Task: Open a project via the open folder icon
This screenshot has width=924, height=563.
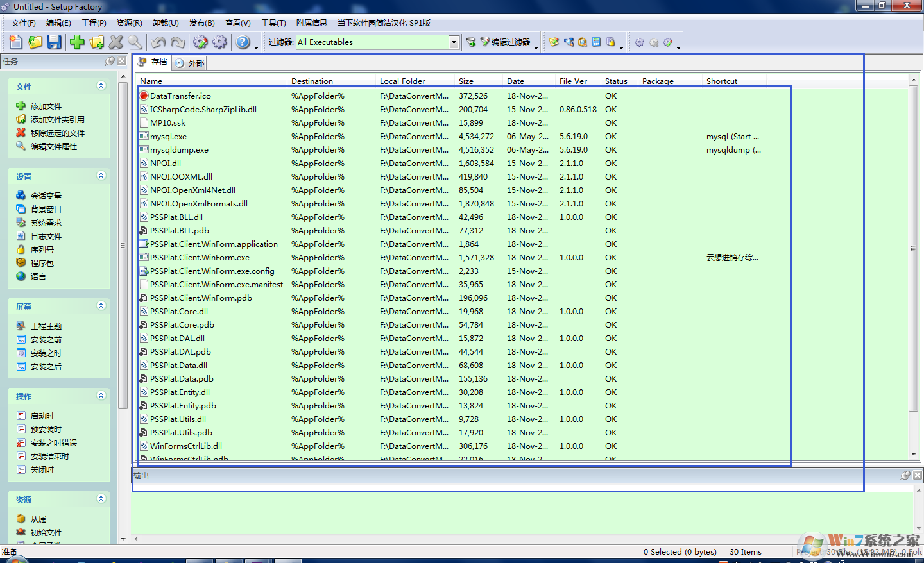Action: coord(35,42)
